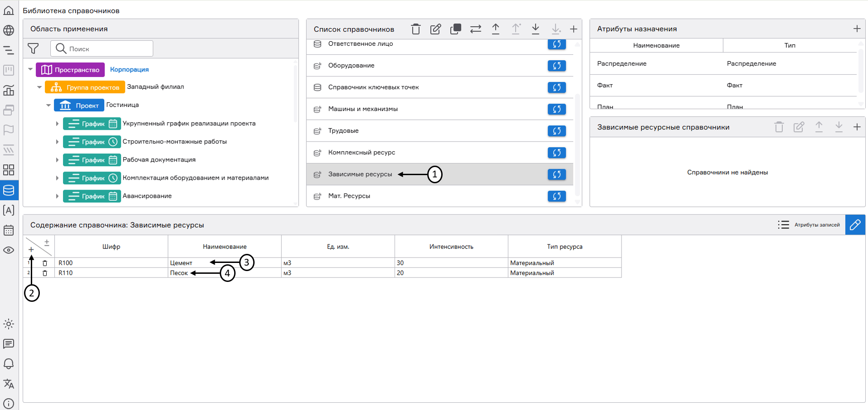Open the eye visibility icon in sidebar
868x410 pixels.
[9, 250]
